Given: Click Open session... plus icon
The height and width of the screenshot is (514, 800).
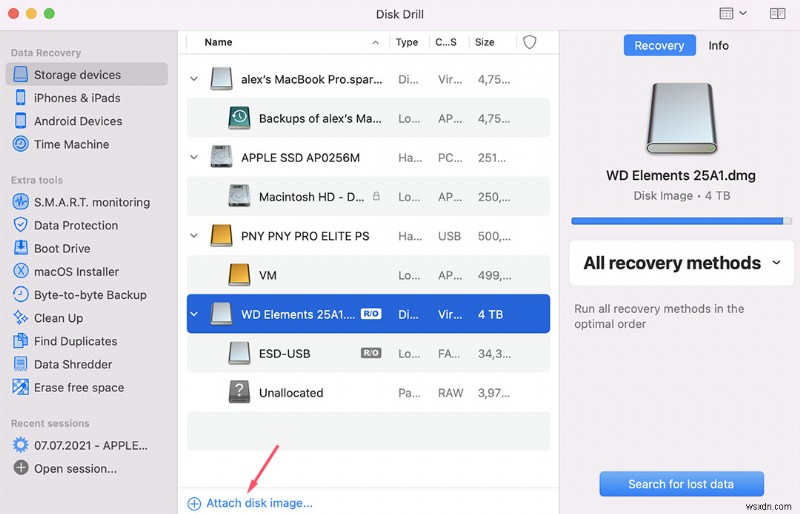Looking at the screenshot, I should tap(21, 468).
